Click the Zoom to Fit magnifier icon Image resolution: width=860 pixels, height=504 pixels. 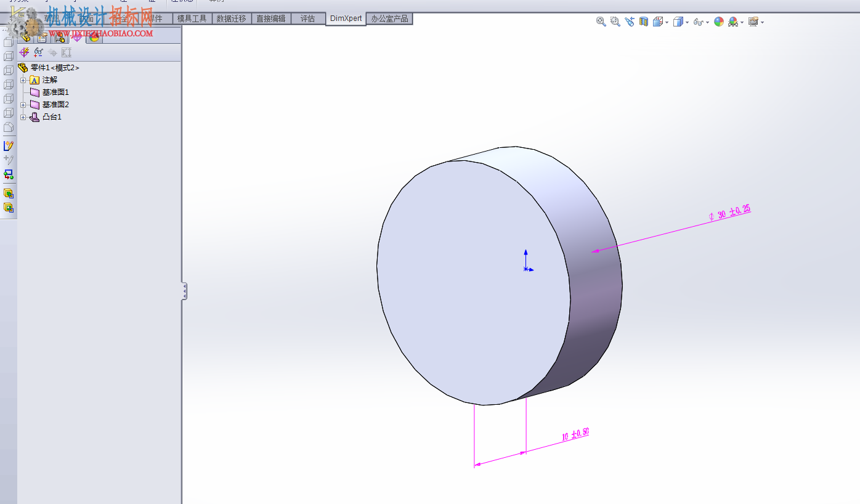(x=601, y=22)
